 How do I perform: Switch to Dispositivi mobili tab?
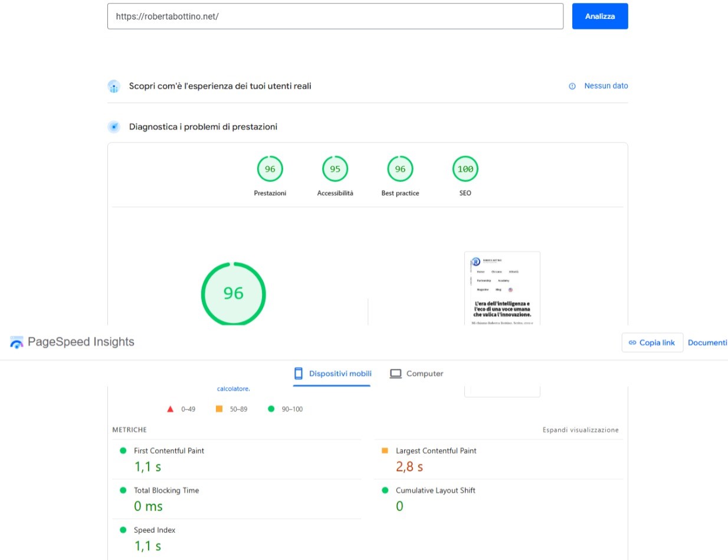coord(332,374)
